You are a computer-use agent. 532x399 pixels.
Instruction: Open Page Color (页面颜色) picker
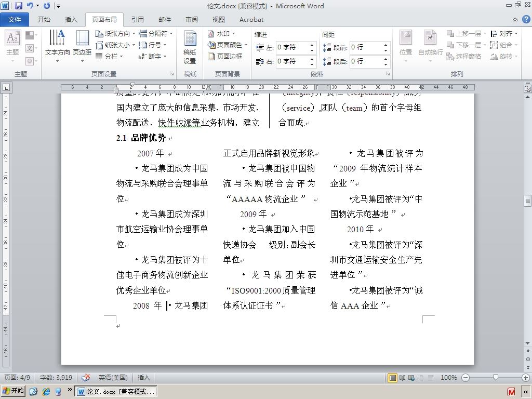pyautogui.click(x=228, y=45)
